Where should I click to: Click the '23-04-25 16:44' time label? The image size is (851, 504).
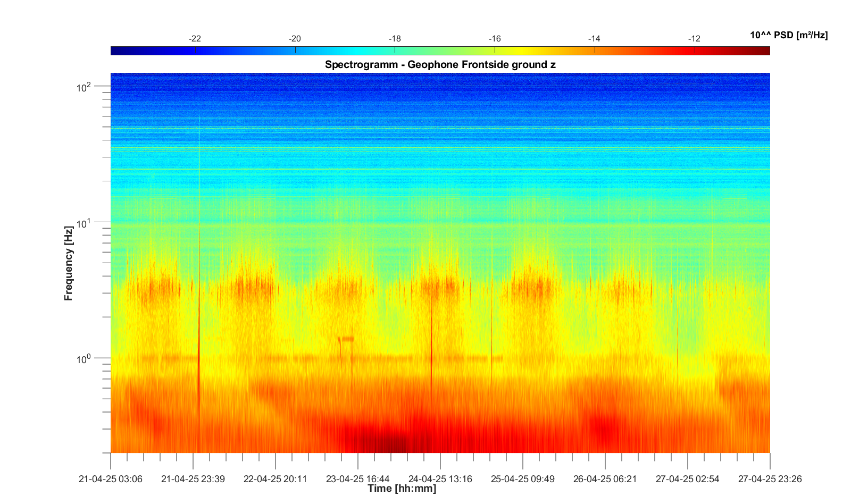[x=358, y=479]
